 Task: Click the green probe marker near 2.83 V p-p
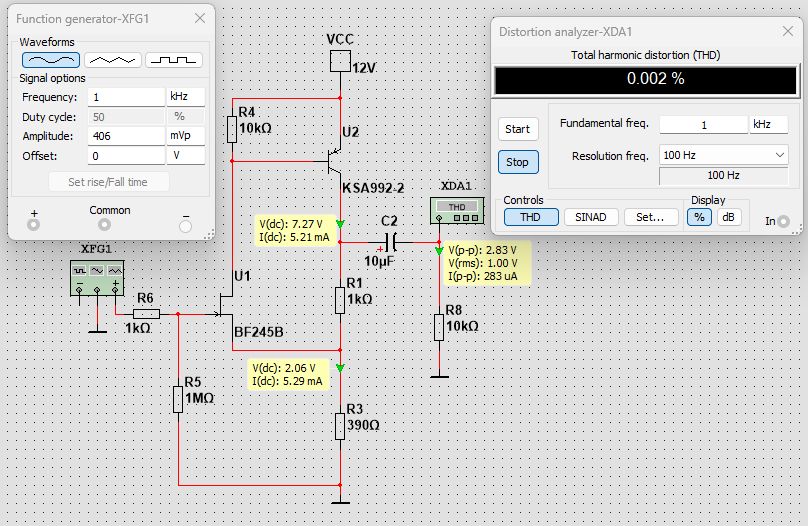click(x=439, y=251)
